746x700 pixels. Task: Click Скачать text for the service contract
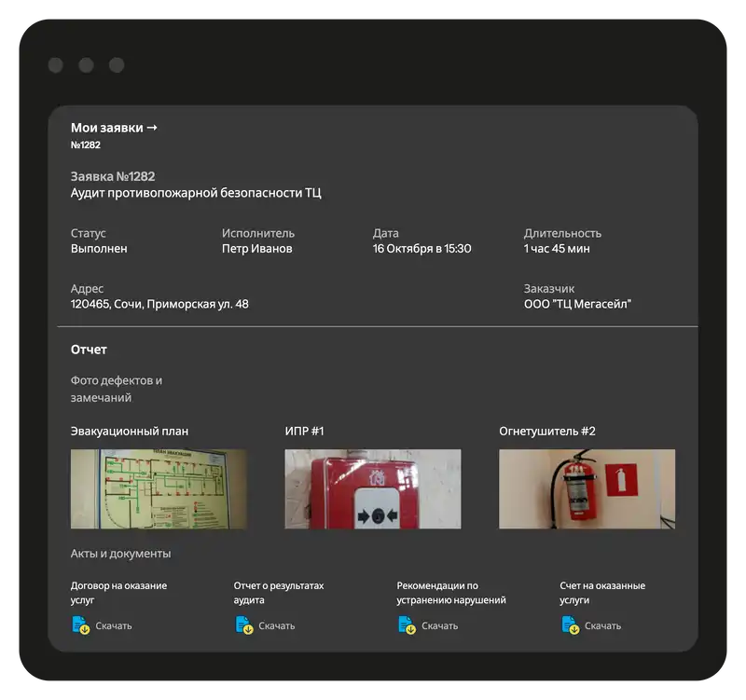pyautogui.click(x=114, y=626)
